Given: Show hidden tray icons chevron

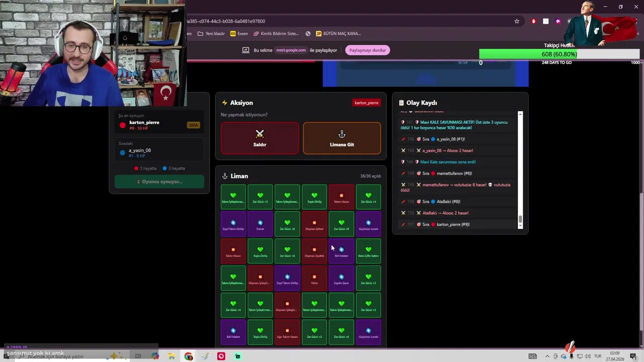Looking at the screenshot, I should pyautogui.click(x=547, y=356).
